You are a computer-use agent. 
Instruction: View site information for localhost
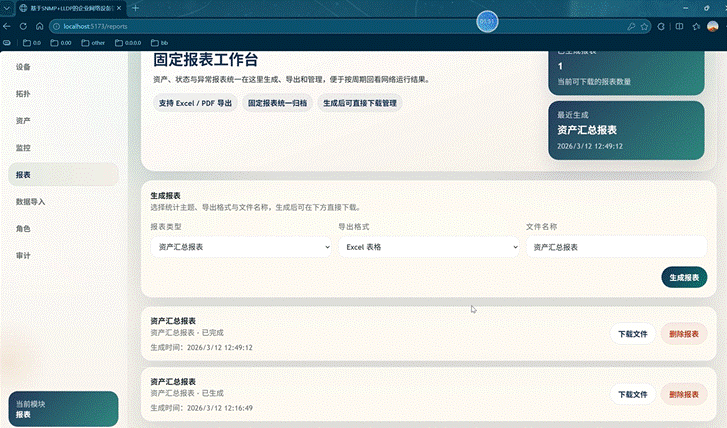click(57, 26)
